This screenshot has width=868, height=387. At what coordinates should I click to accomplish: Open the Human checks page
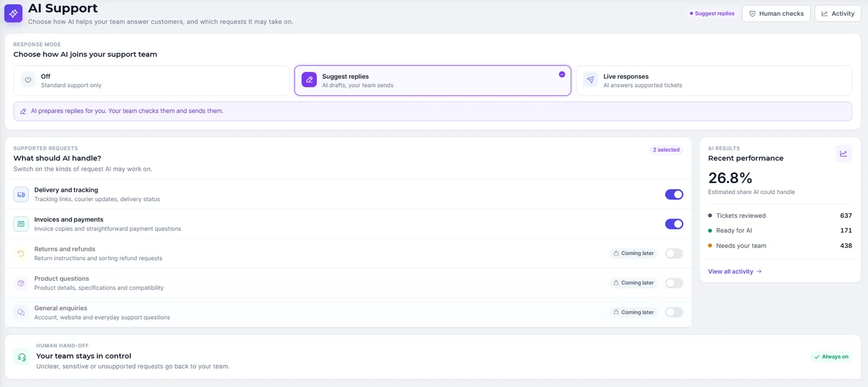[776, 14]
